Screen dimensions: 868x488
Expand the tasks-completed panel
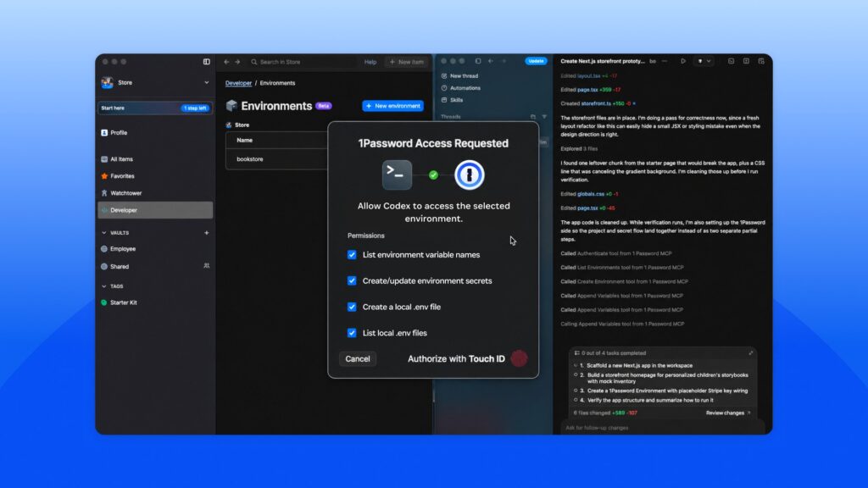click(751, 353)
